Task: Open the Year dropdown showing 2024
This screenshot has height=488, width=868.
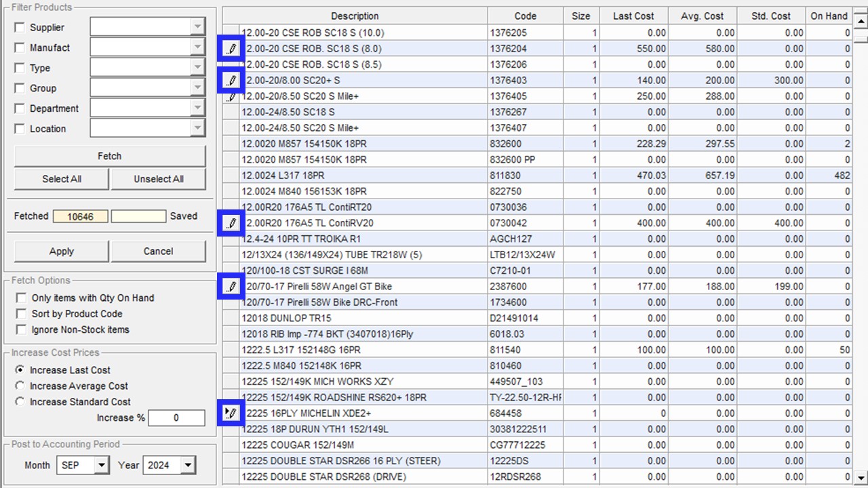Action: pyautogui.click(x=189, y=465)
